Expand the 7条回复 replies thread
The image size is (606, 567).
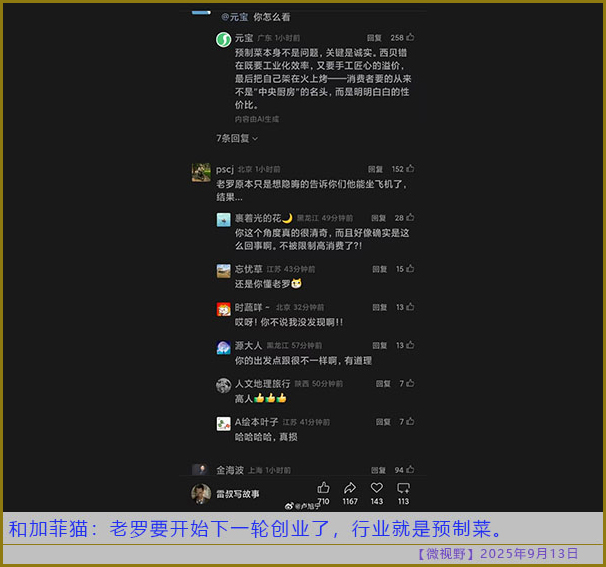237,138
